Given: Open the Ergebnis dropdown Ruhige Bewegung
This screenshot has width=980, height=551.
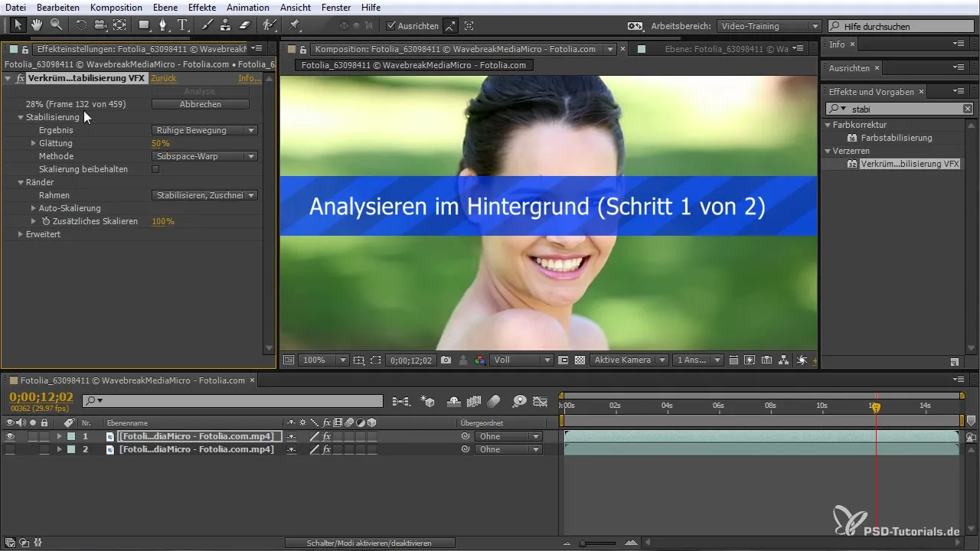Looking at the screenshot, I should [x=204, y=130].
